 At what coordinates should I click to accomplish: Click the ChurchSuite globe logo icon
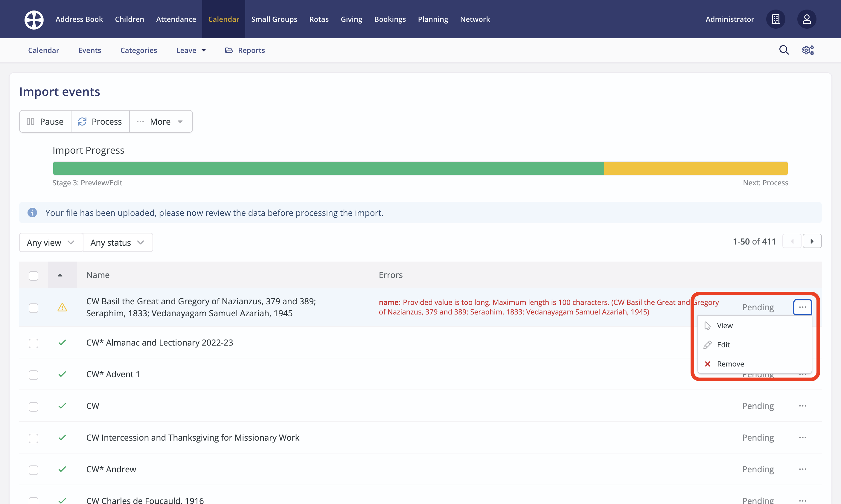point(34,19)
